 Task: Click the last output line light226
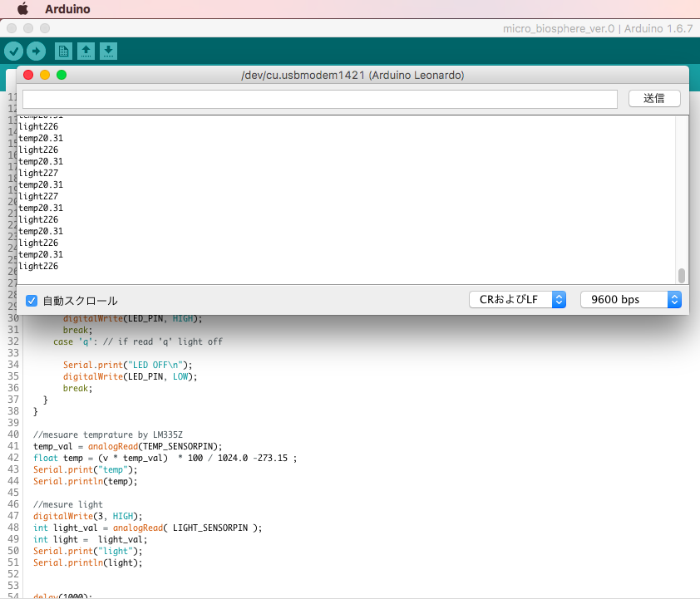38,267
